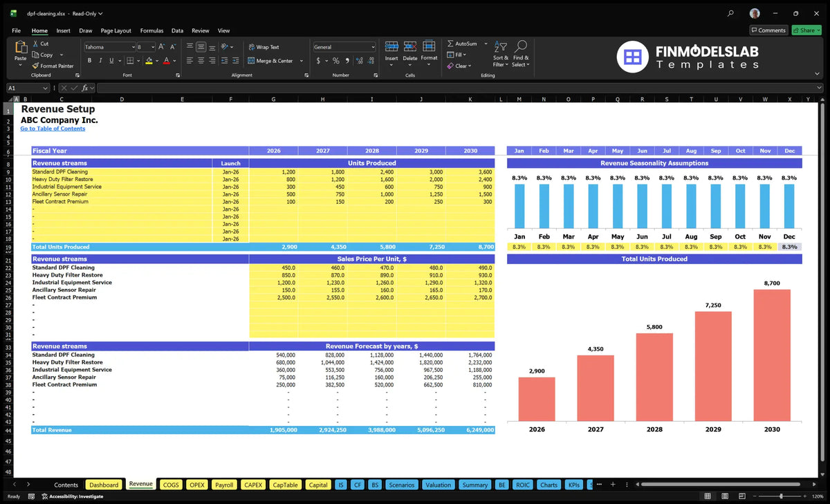Toggle Wrap Text on
The width and height of the screenshot is (830, 504).
[264, 47]
